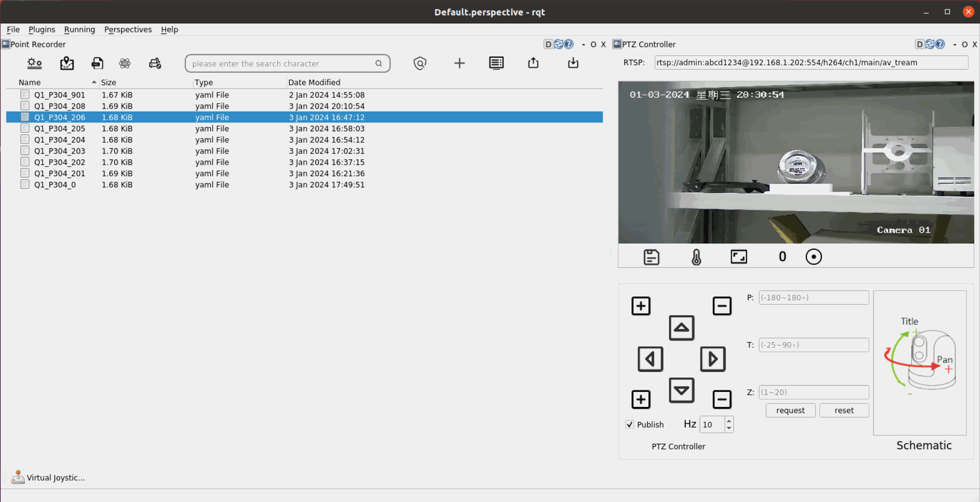
Task: Click the search character input field
Action: pos(282,64)
